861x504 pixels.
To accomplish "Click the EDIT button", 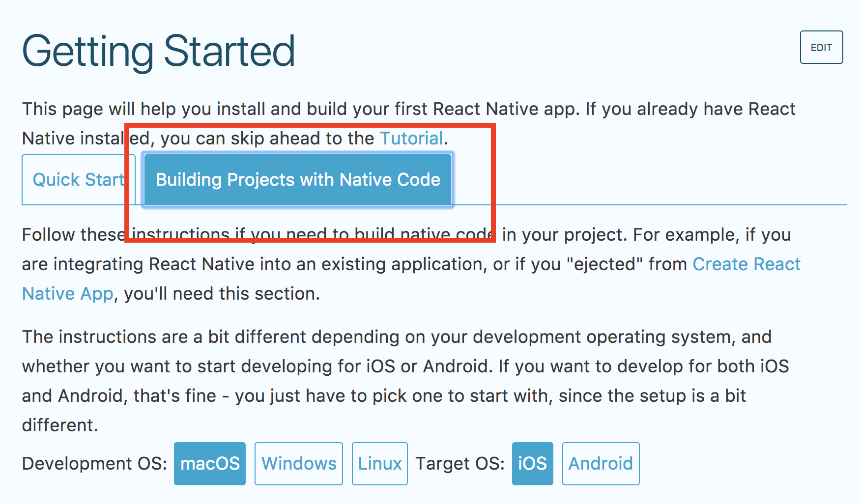I will click(x=821, y=47).
